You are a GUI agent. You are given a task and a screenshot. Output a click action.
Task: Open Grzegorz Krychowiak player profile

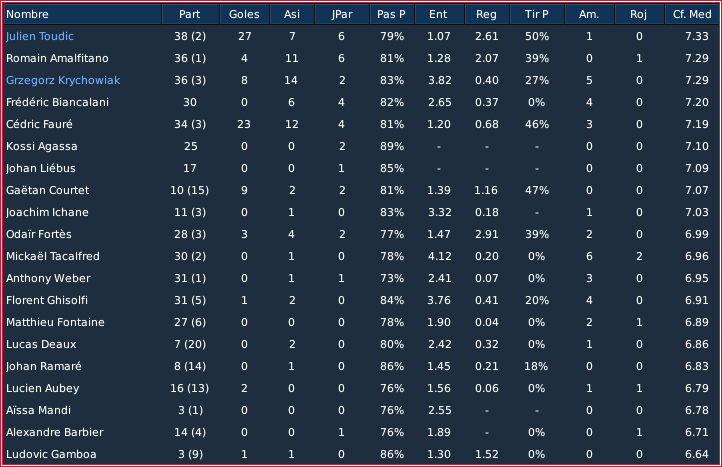(63, 80)
